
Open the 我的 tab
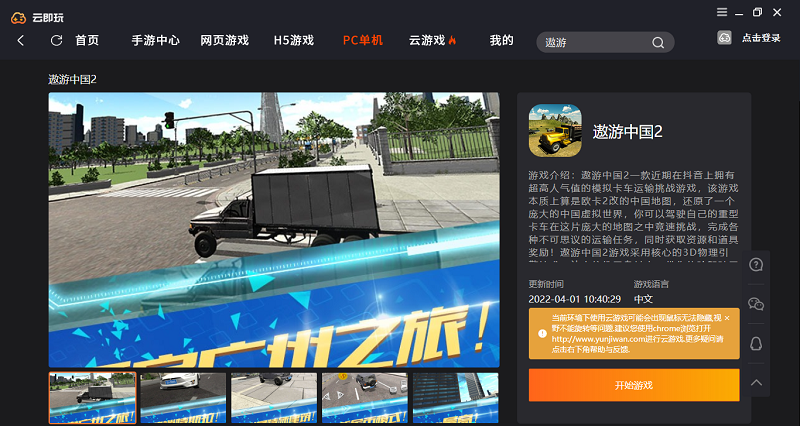tap(502, 41)
